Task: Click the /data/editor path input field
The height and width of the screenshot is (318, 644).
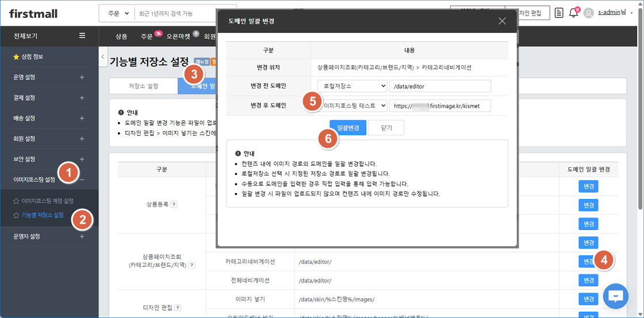Action: [440, 86]
